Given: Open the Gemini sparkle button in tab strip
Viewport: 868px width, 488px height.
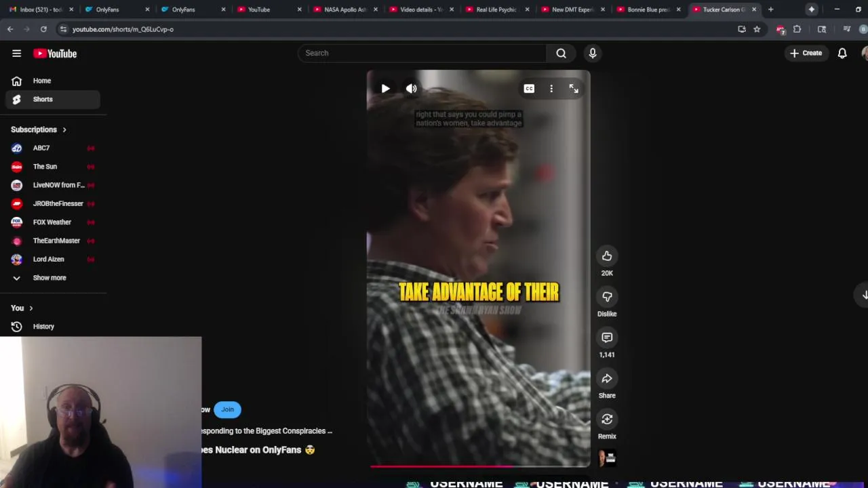Looking at the screenshot, I should coord(812,9).
